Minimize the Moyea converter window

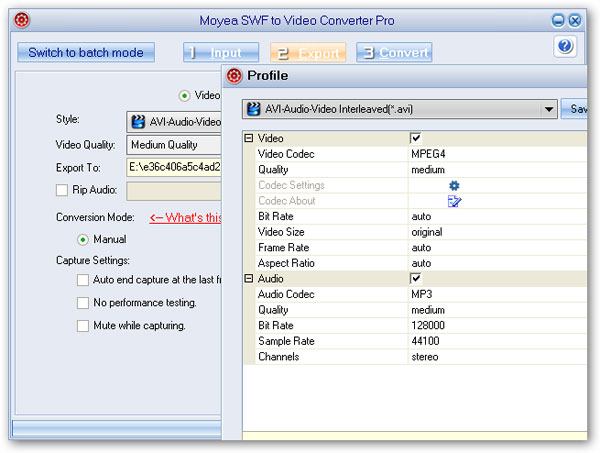pyautogui.click(x=558, y=20)
